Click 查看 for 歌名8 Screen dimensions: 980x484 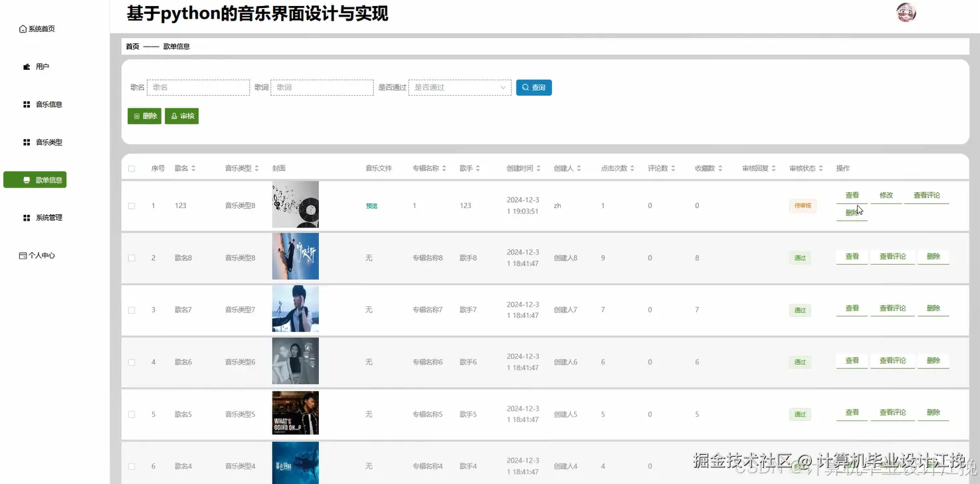(852, 257)
